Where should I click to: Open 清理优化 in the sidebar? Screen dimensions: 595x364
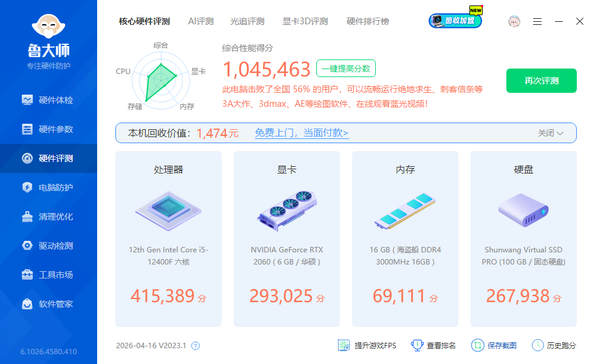[x=49, y=217]
